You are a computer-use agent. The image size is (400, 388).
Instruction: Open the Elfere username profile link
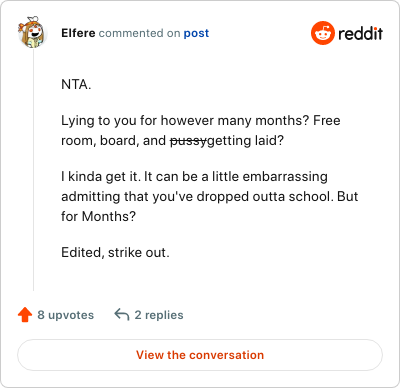[78, 33]
